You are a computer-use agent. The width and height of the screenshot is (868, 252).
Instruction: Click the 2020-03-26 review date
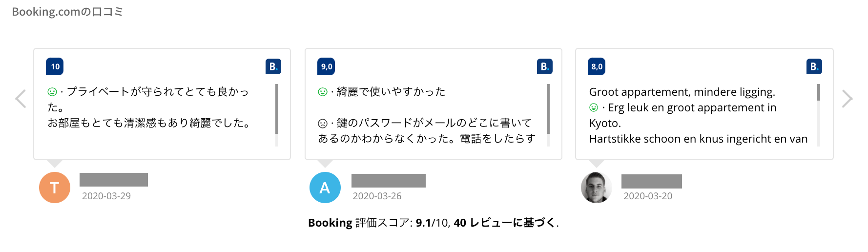coord(377,196)
